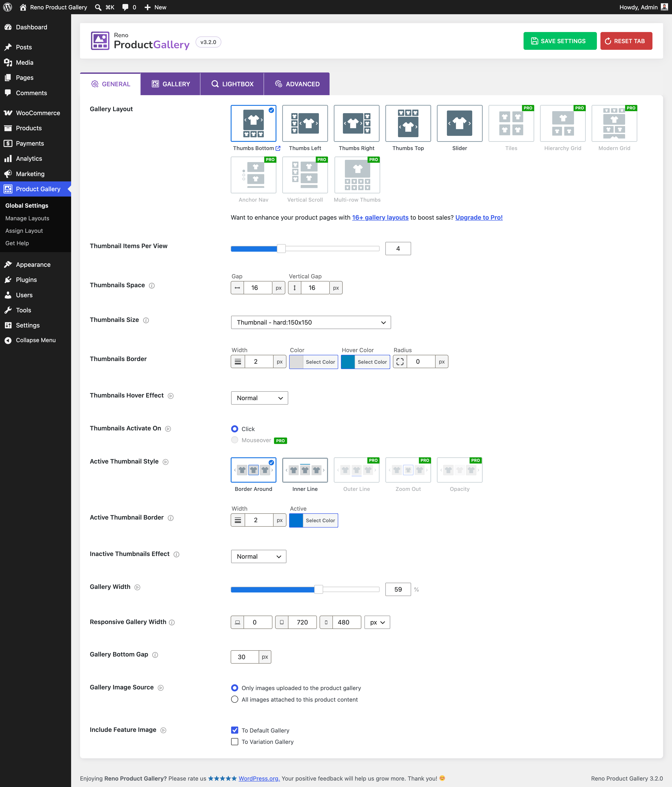
Task: Open external link icon beside Thumbs Bottom
Action: point(278,148)
